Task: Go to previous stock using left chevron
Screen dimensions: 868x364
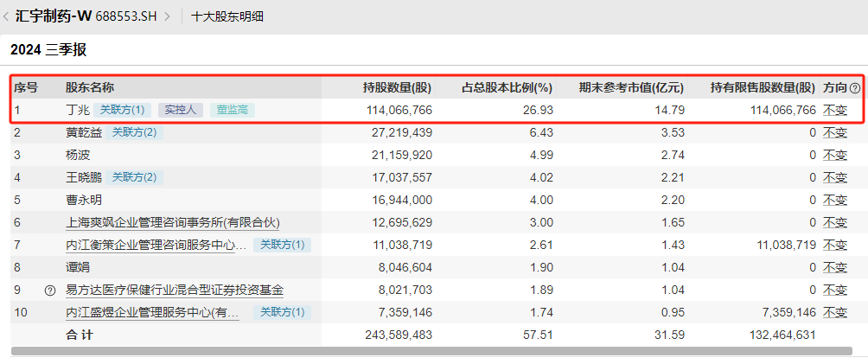Action: click(5, 16)
